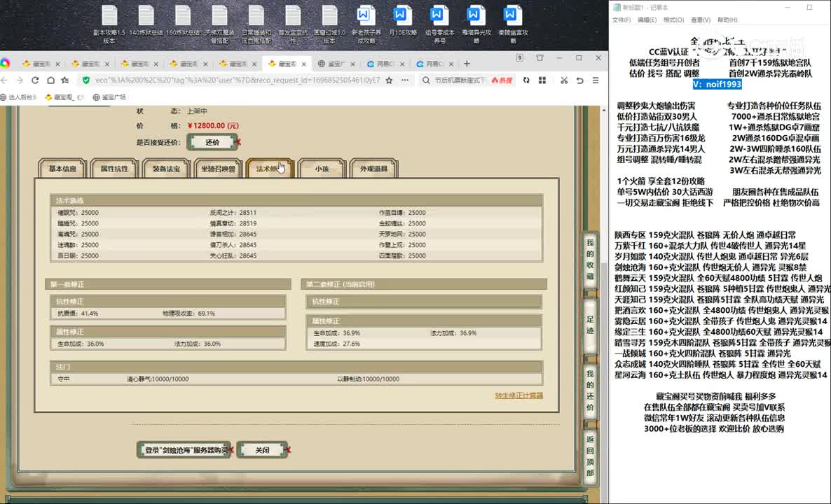This screenshot has width=831, height=504.
Task: Open the 我的还价 side button
Action: pyautogui.click(x=590, y=391)
